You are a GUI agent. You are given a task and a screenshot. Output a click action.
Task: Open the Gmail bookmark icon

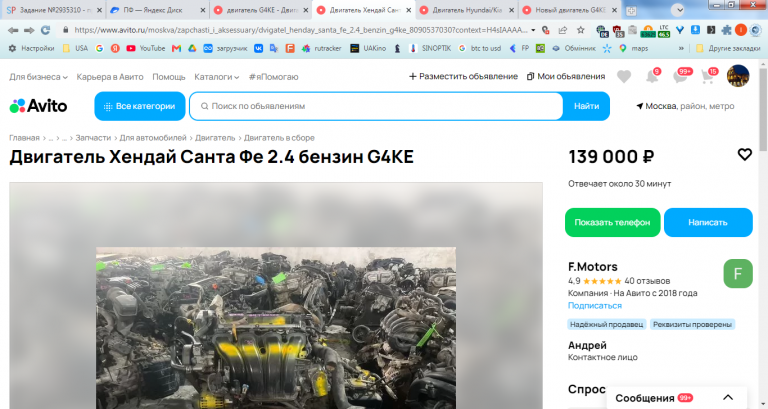point(176,48)
